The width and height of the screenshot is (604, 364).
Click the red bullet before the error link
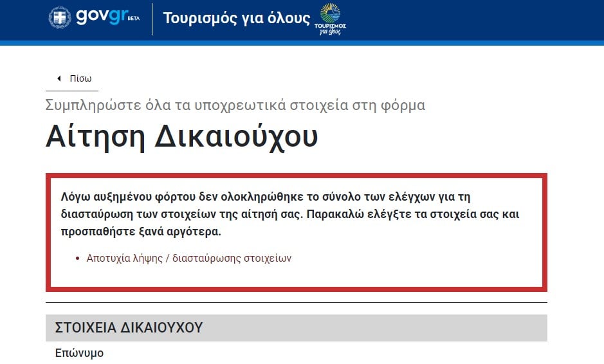click(x=78, y=259)
